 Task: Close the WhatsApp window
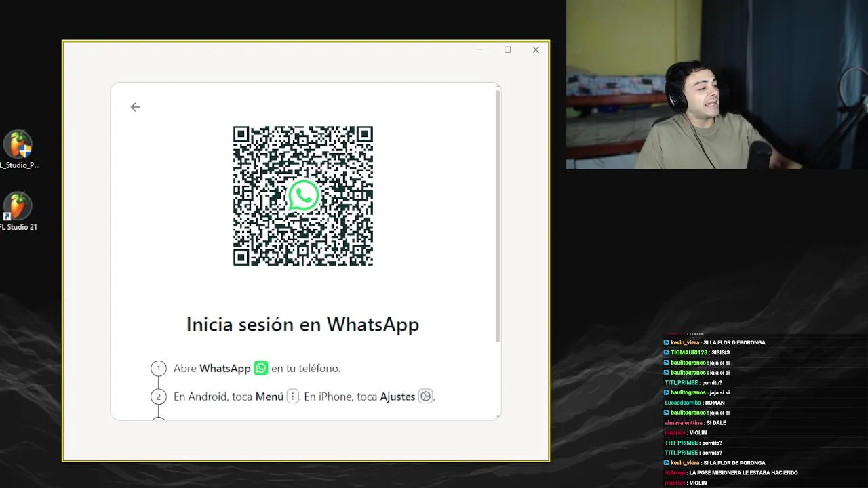[x=536, y=49]
